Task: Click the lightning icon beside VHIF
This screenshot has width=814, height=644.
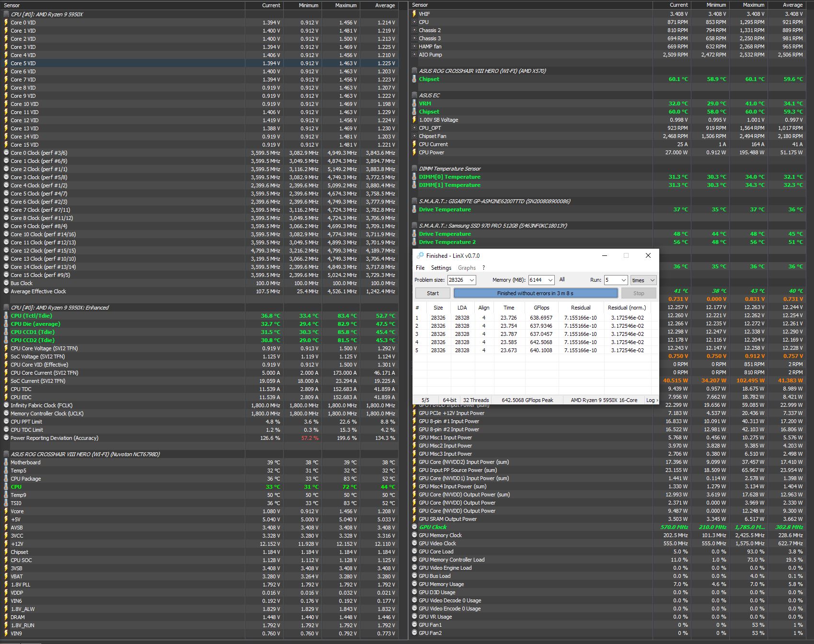Action: tap(414, 14)
